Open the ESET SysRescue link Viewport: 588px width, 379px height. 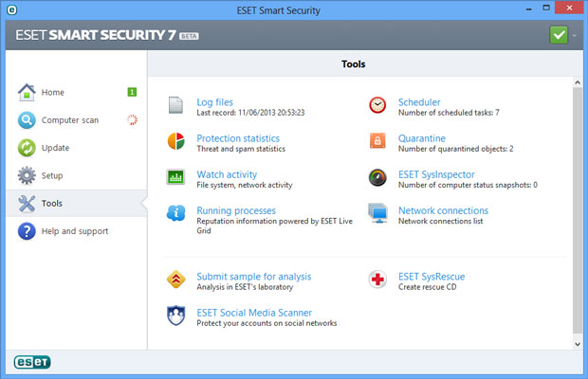click(x=432, y=277)
